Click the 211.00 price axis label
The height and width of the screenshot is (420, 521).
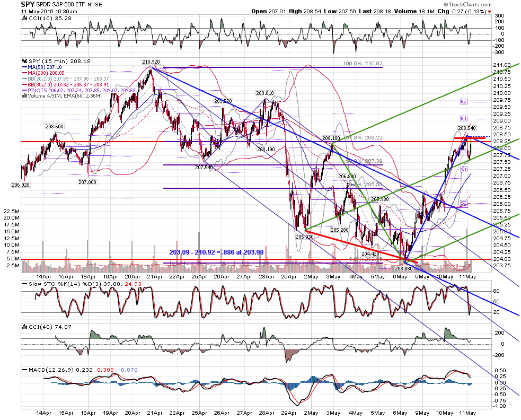click(502, 65)
